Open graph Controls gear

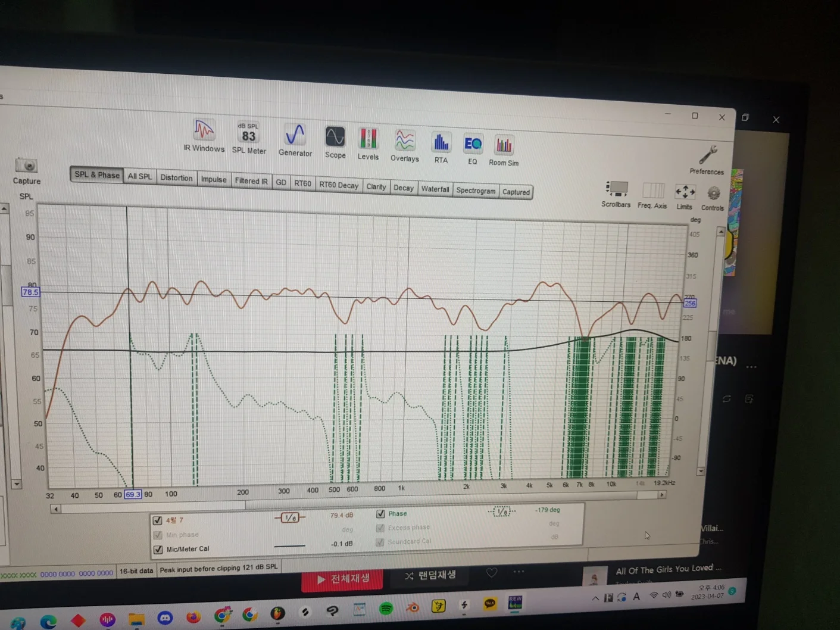(713, 198)
